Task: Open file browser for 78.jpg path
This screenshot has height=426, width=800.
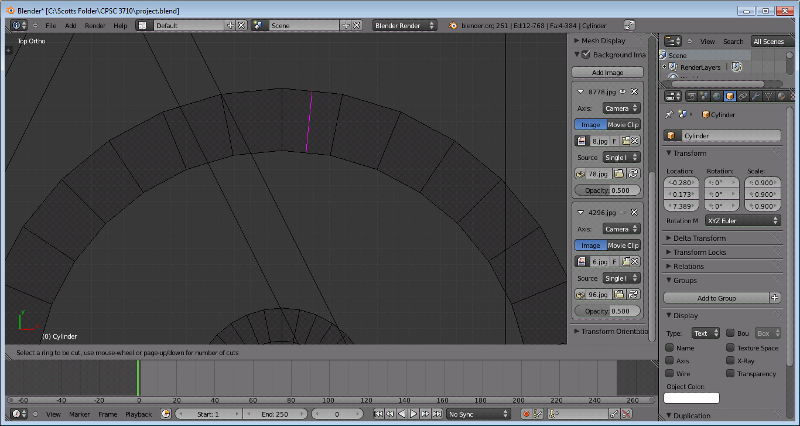Action: point(619,174)
